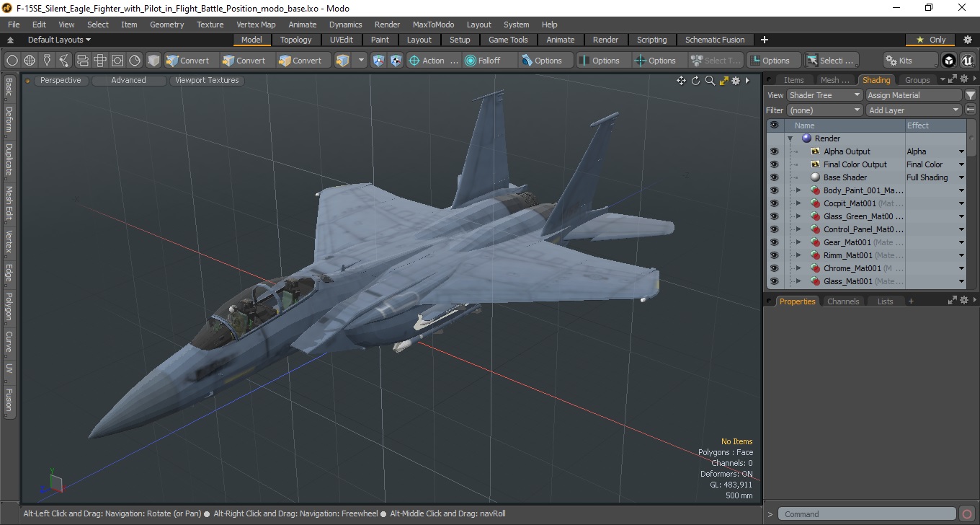Maximize viewport with orange arrows icon
Viewport: 980px width, 525px height.
pos(723,81)
